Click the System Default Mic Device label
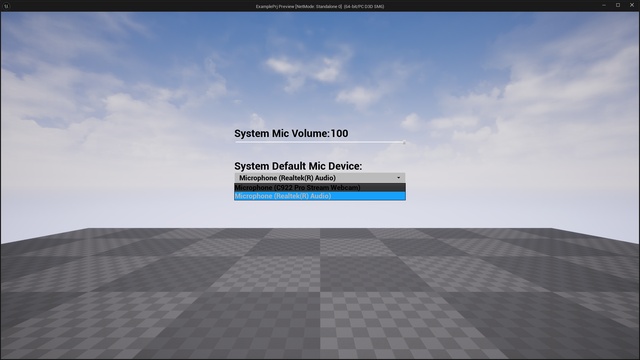The width and height of the screenshot is (640, 360). click(298, 166)
